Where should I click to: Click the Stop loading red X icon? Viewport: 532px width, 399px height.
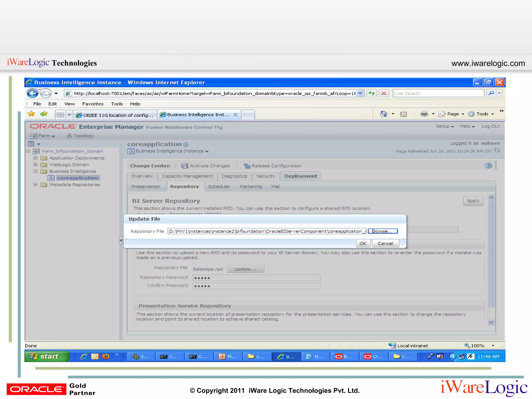point(384,93)
